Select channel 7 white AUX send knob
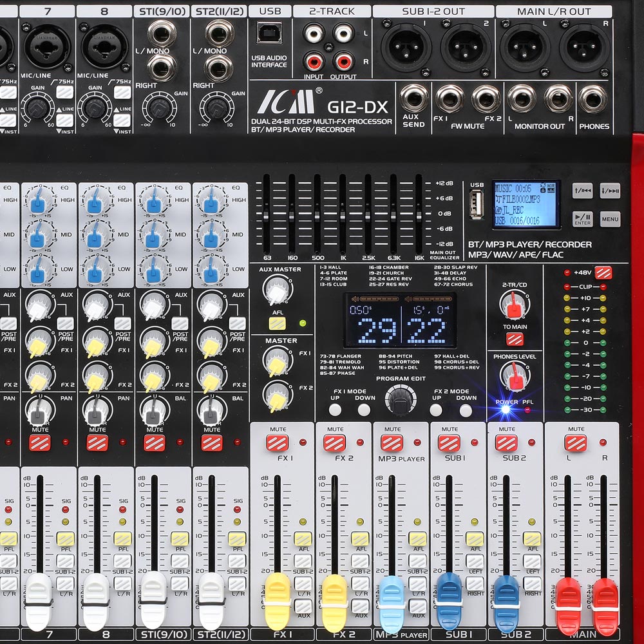The width and height of the screenshot is (644, 644). coord(39,307)
